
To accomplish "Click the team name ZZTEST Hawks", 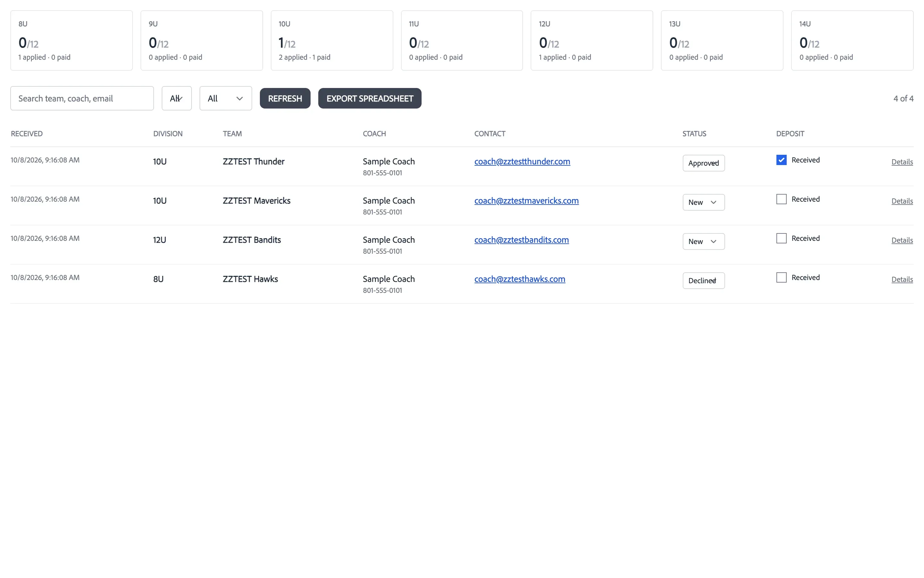I will [x=250, y=279].
